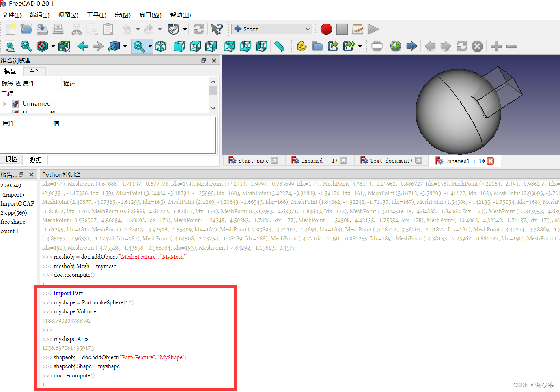Toggle the bounding box selection highlight
The height and width of the screenshot is (392, 560).
[65, 46]
